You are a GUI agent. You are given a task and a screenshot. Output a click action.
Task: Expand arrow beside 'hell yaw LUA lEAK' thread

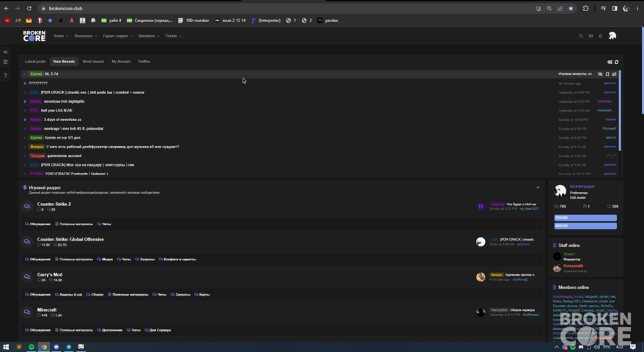[25, 111]
